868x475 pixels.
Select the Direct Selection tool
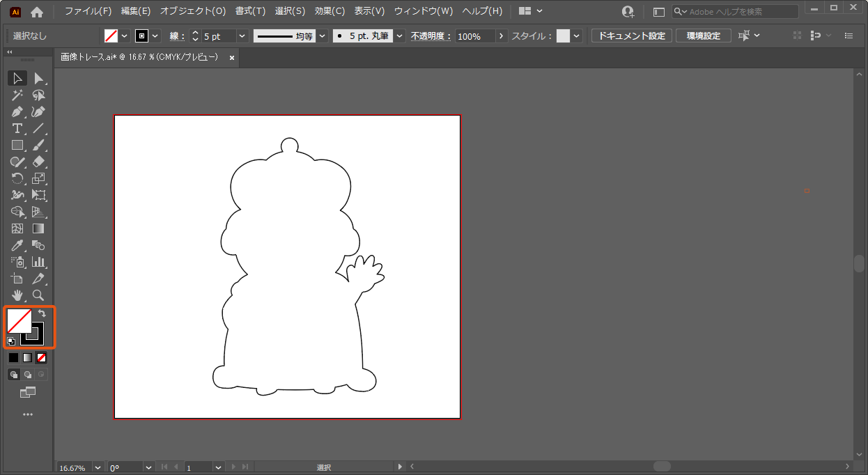(39, 78)
